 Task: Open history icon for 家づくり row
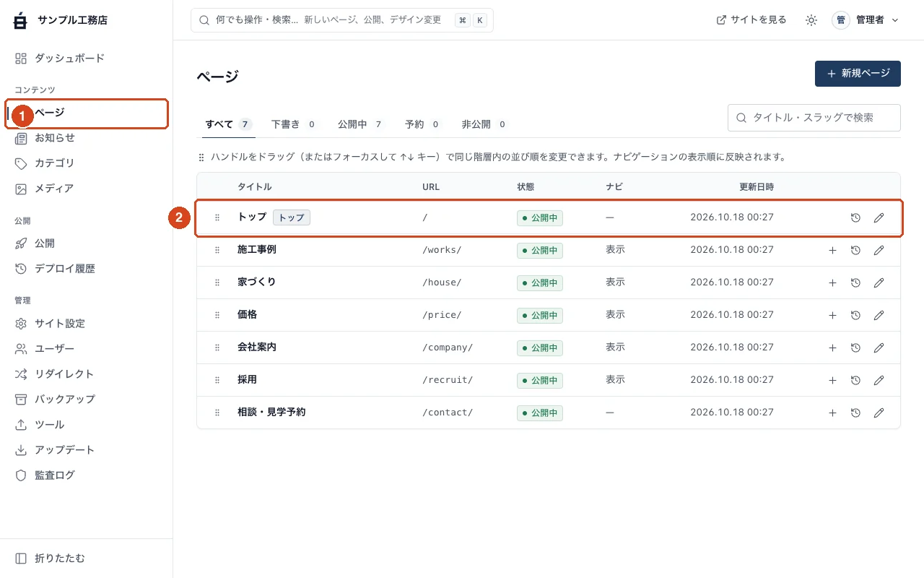click(855, 282)
